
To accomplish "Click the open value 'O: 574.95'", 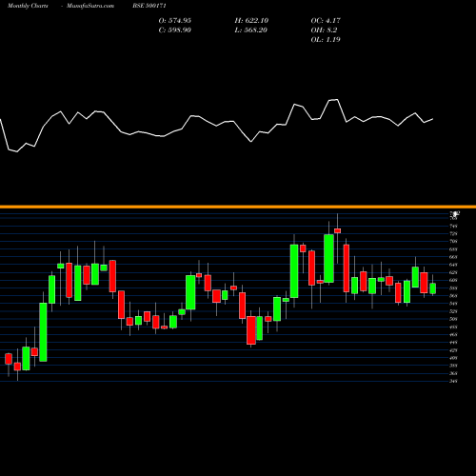I will coord(175,20).
